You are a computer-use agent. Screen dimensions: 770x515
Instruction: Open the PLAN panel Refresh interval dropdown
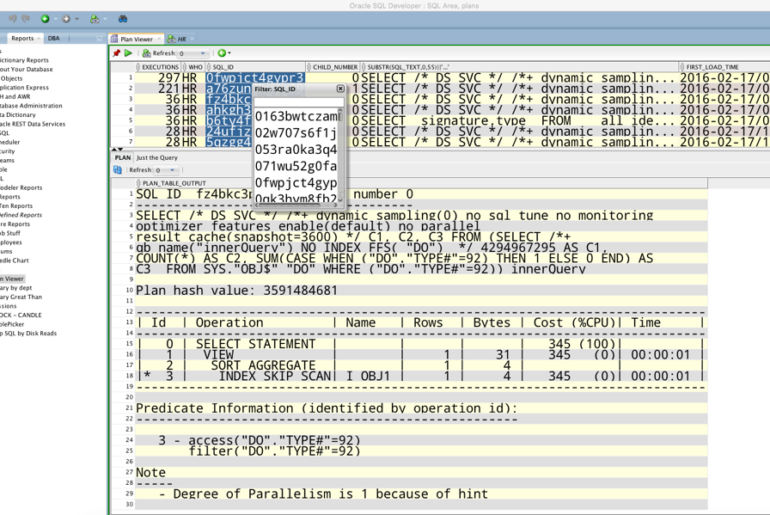point(170,170)
